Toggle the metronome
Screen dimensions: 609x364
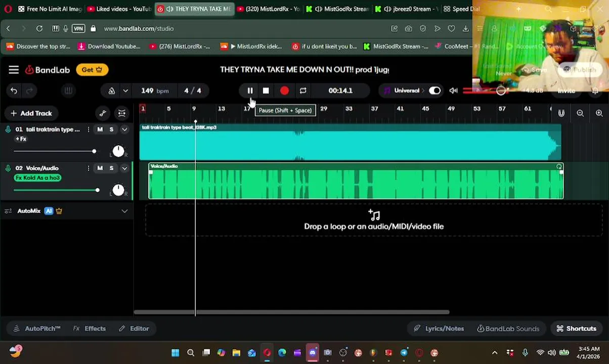pyautogui.click(x=112, y=90)
